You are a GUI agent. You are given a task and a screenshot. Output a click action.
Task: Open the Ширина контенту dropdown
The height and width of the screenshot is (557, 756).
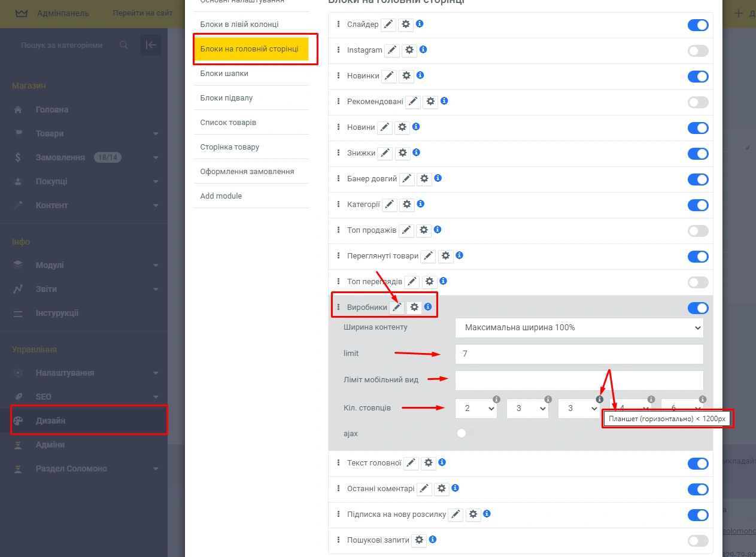point(579,328)
